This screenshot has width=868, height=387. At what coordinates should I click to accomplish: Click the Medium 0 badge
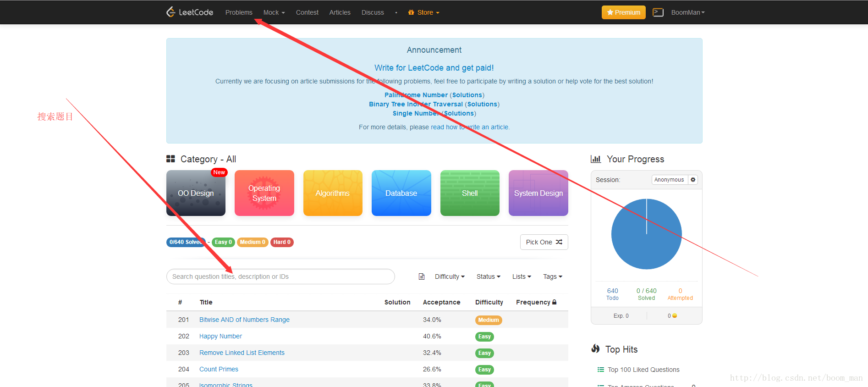(x=253, y=242)
